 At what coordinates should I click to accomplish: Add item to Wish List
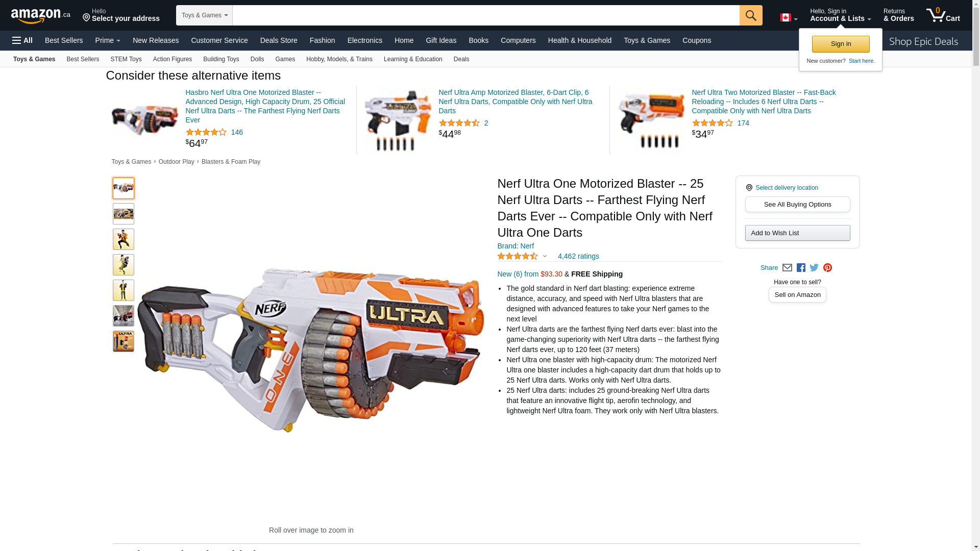pyautogui.click(x=797, y=233)
